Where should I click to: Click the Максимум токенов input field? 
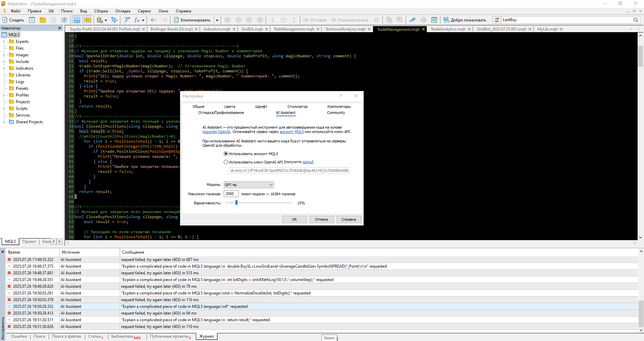click(231, 194)
